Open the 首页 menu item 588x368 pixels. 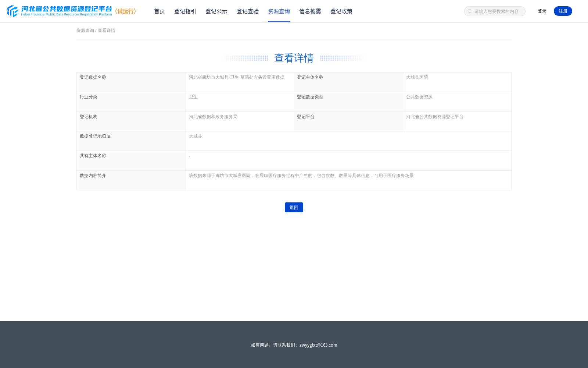(159, 11)
